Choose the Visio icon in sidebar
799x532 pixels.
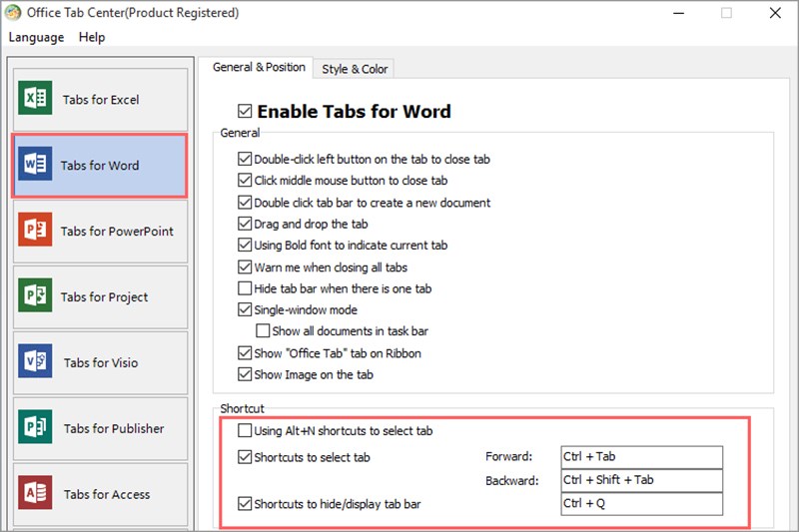[36, 363]
